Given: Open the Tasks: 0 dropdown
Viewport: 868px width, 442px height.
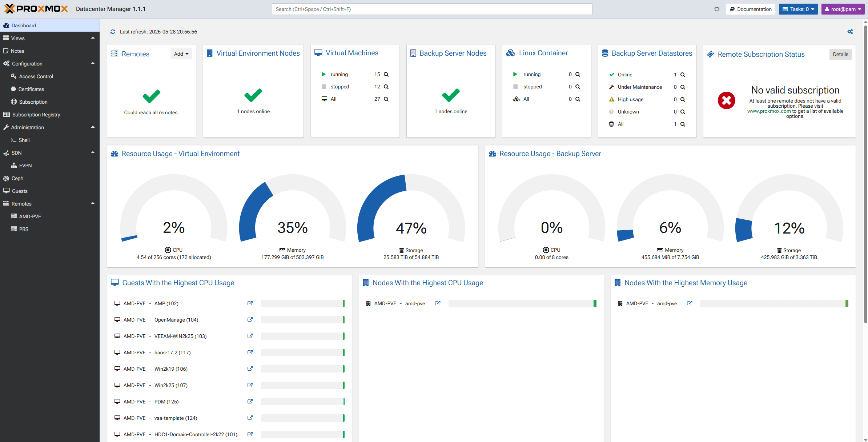Looking at the screenshot, I should (798, 9).
